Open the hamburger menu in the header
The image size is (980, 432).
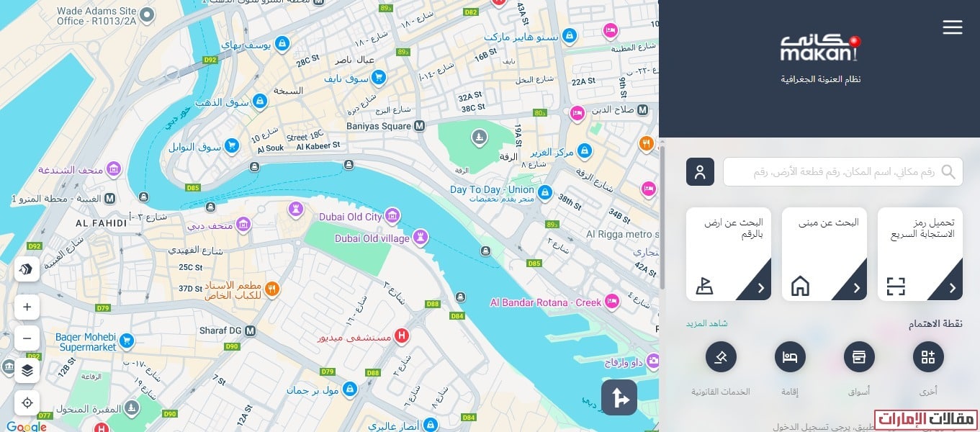(x=952, y=27)
